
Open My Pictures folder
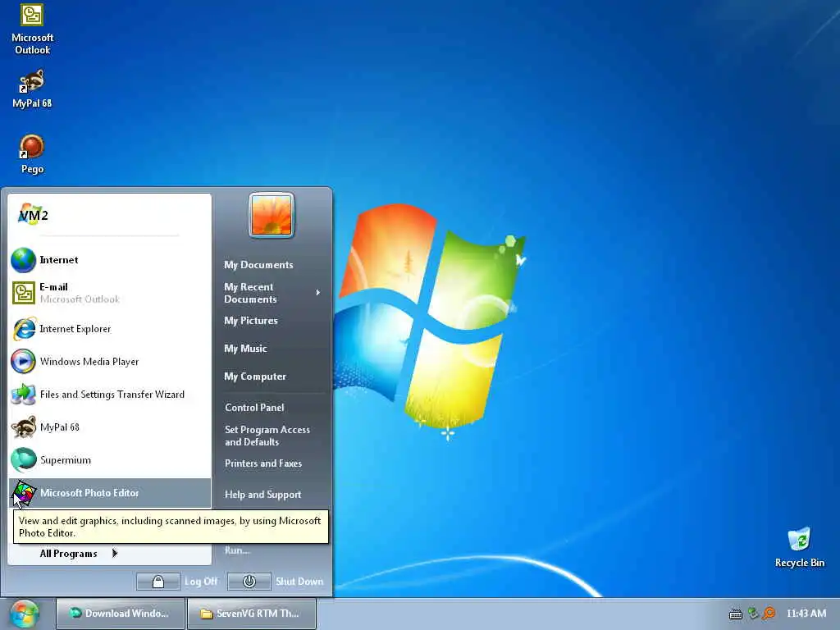coord(251,321)
